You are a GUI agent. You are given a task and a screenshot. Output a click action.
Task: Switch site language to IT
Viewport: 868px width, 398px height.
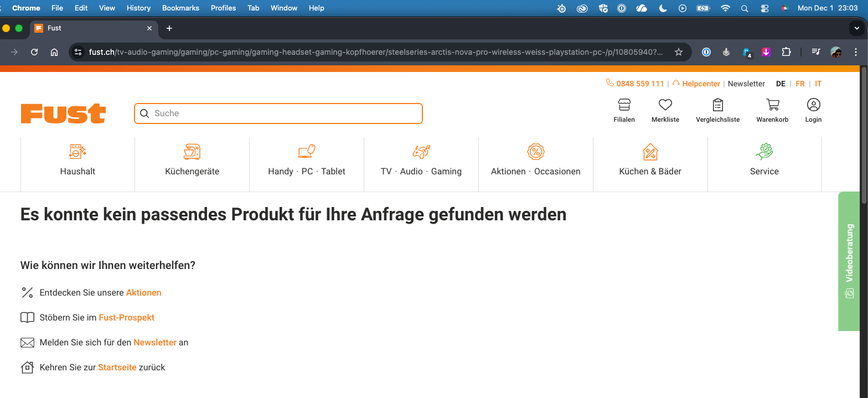click(818, 84)
